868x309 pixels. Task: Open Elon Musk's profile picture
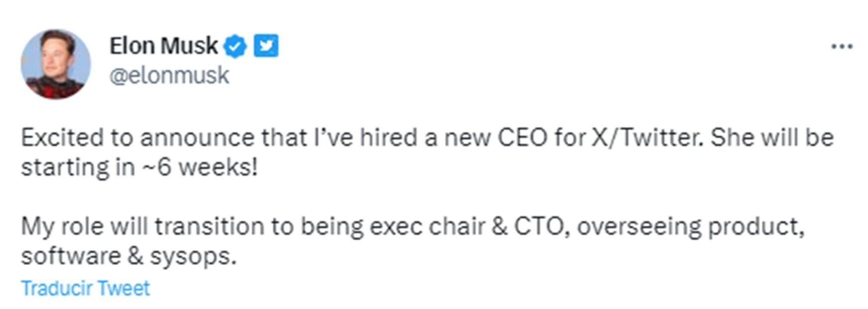tap(56, 64)
